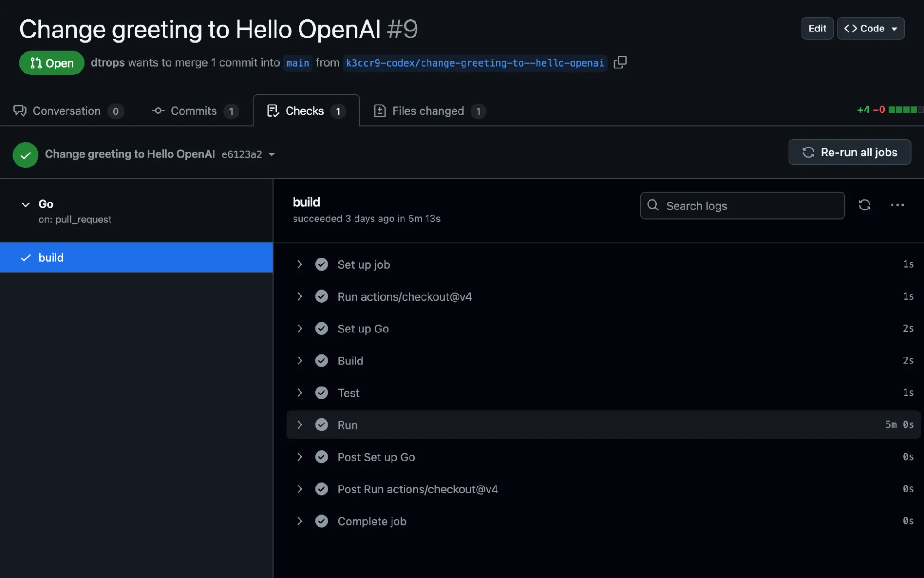Open the Code dropdown menu

point(870,28)
